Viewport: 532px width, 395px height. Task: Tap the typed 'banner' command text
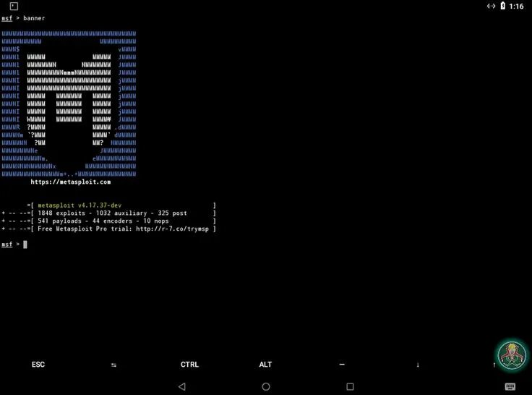click(34, 18)
